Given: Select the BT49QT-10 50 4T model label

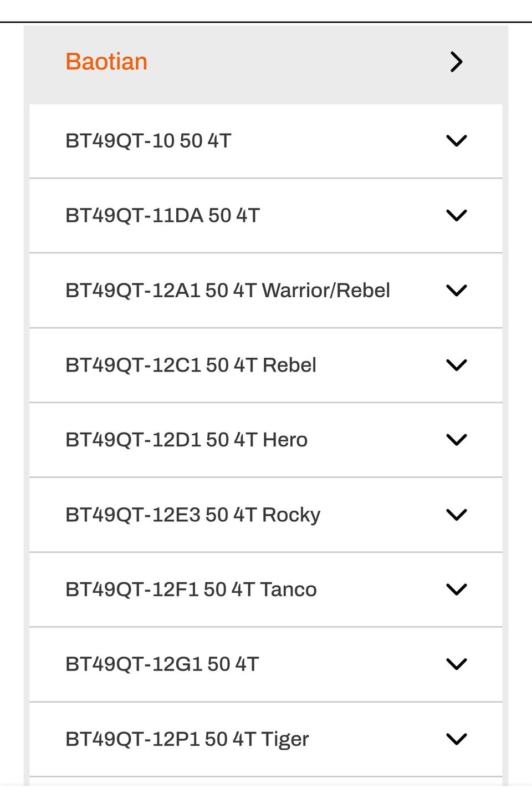Looking at the screenshot, I should [x=148, y=141].
